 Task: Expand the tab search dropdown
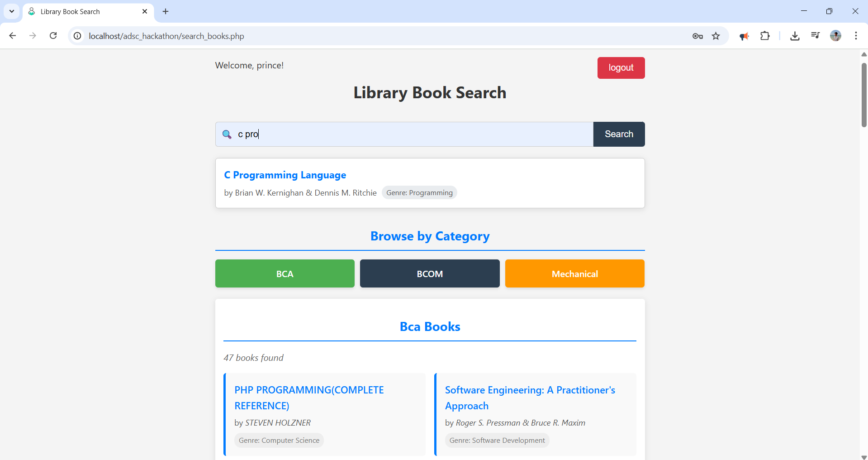click(12, 12)
